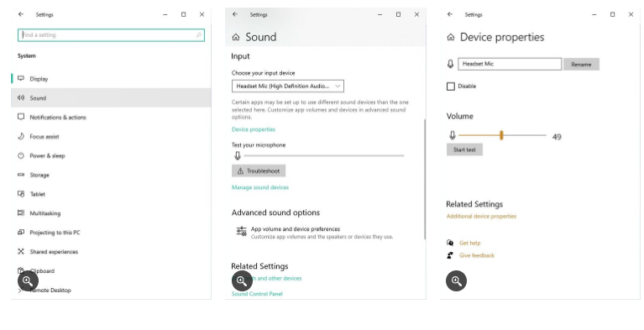644x330 pixels.
Task: Click the Sound window vertical scrollbar
Action: [425, 179]
